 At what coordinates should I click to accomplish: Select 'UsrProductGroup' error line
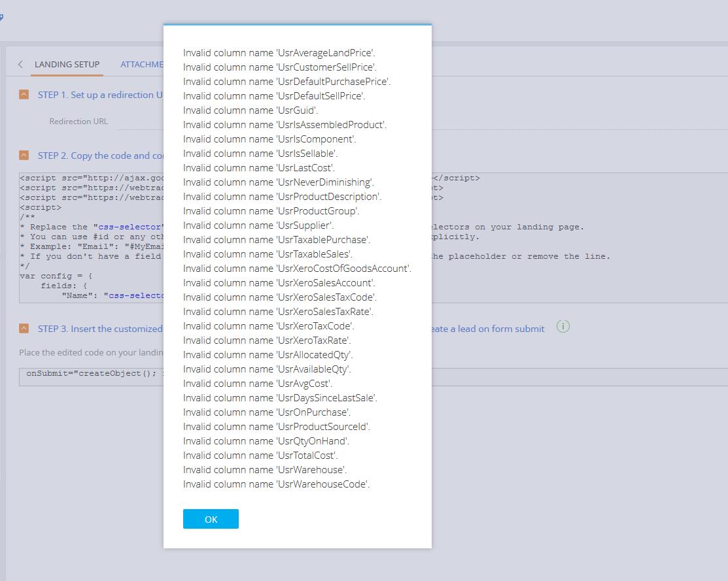pyautogui.click(x=271, y=211)
